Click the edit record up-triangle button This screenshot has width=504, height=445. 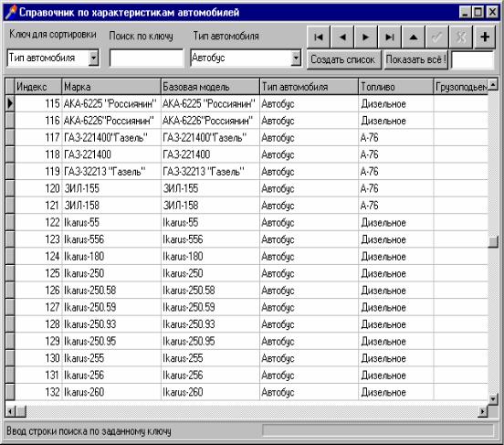(414, 37)
